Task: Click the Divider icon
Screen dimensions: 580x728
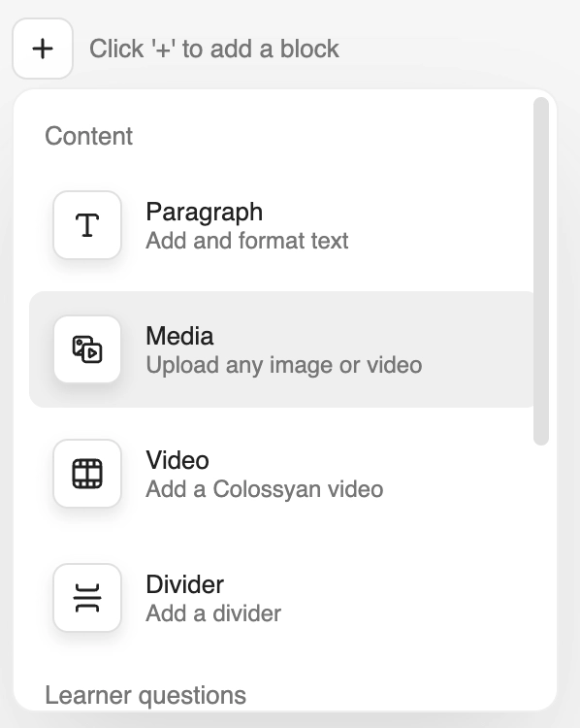Action: click(x=87, y=598)
